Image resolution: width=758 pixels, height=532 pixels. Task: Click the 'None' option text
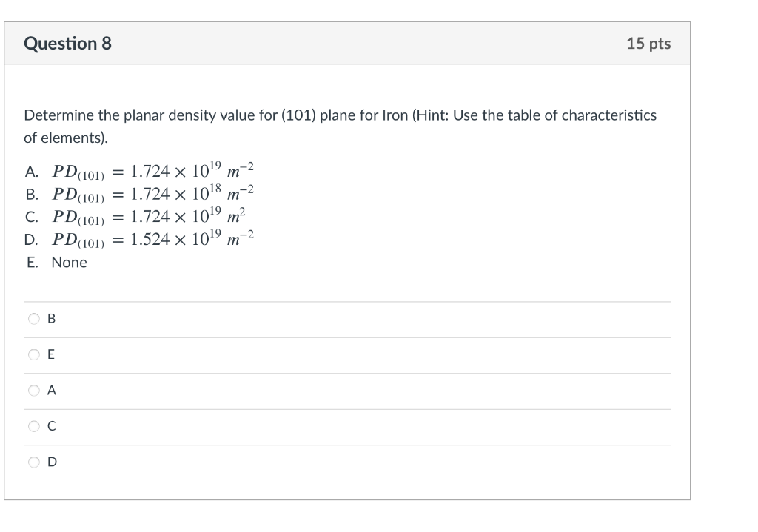(x=69, y=262)
